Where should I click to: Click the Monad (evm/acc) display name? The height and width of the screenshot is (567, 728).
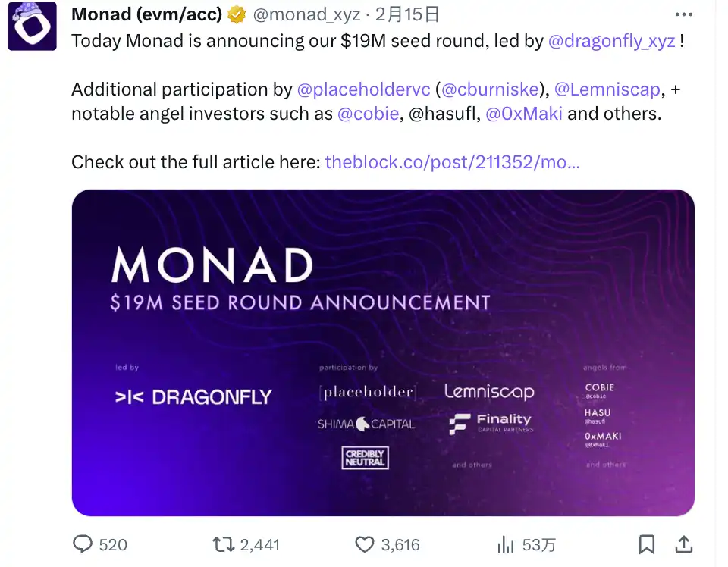tap(146, 14)
